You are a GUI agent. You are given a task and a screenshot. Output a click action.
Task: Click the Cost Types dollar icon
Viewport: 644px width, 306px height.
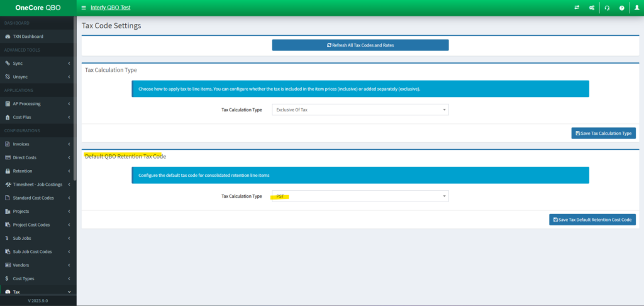click(7, 278)
